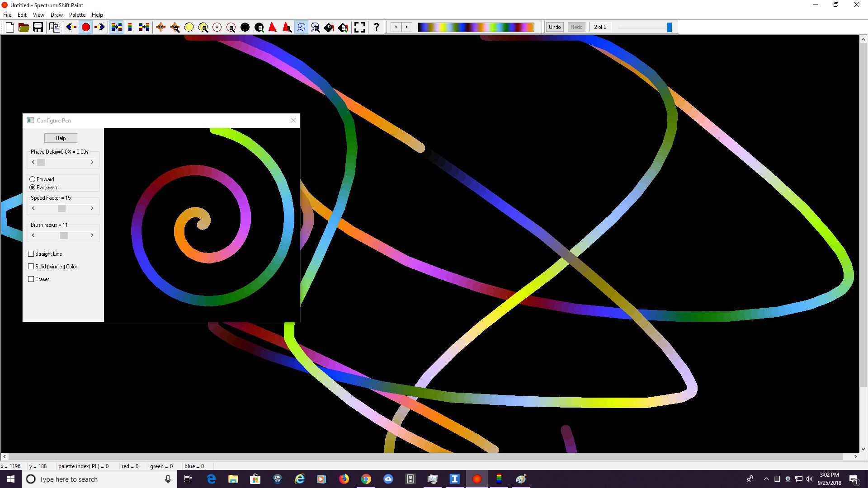This screenshot has width=868, height=488.
Task: Open the Palette menu
Action: 77,14
